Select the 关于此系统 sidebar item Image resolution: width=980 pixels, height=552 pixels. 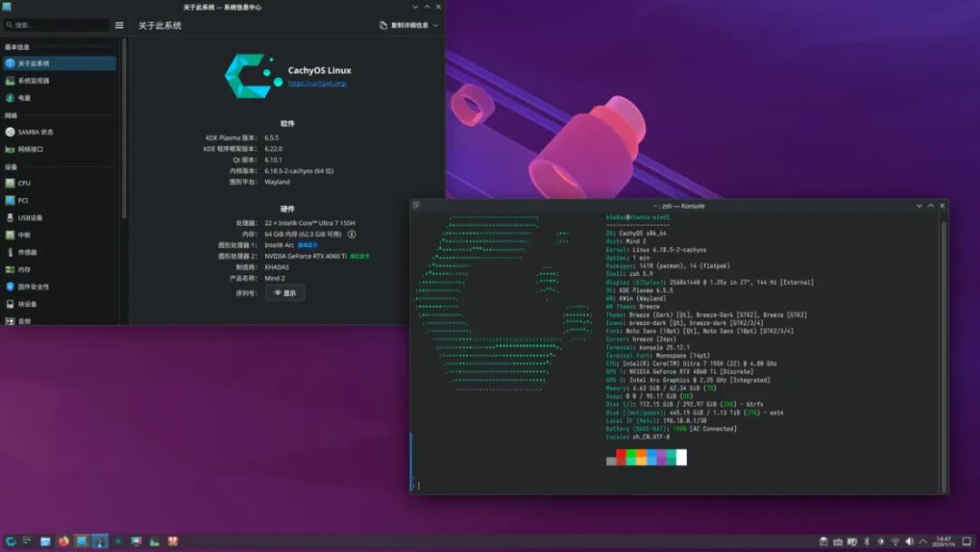(59, 64)
